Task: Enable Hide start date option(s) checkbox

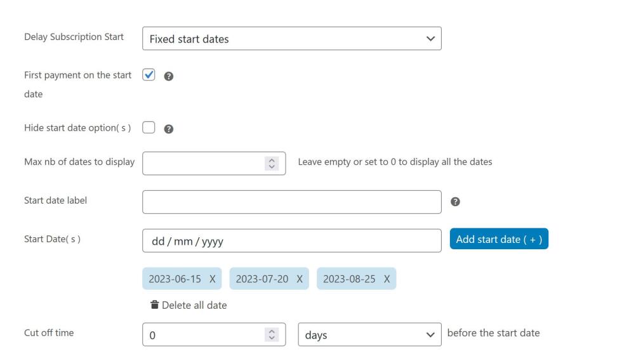Action: [149, 127]
